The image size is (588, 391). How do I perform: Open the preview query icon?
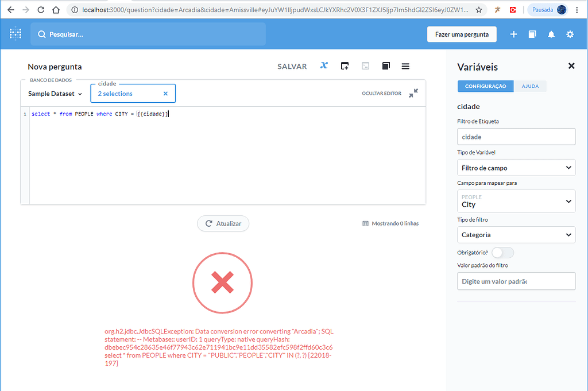[x=365, y=66]
